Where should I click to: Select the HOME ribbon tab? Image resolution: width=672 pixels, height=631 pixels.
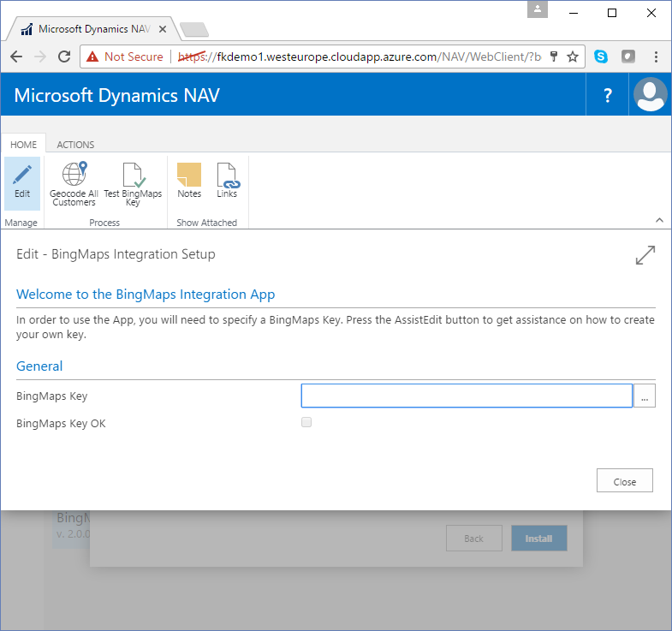(x=23, y=145)
